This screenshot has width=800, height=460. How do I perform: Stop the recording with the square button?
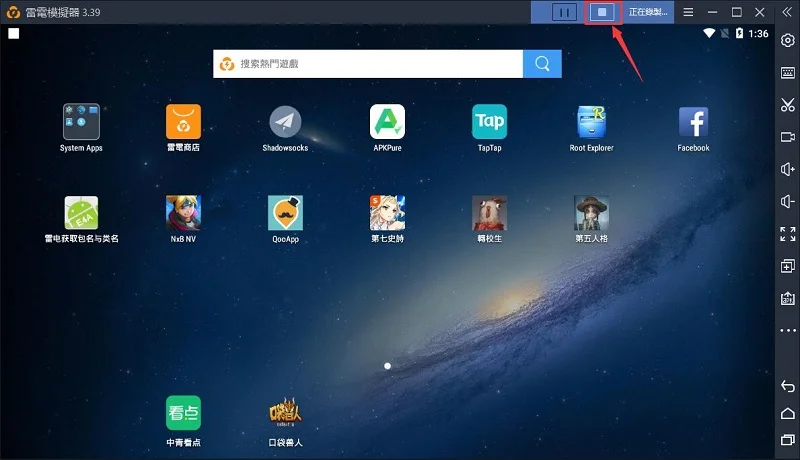pyautogui.click(x=603, y=12)
